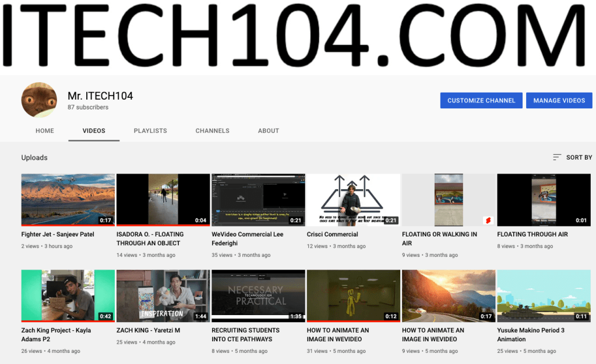Screen dimensions: 596x364
Task: Select the PLAYLISTS tab
Action: pos(150,131)
